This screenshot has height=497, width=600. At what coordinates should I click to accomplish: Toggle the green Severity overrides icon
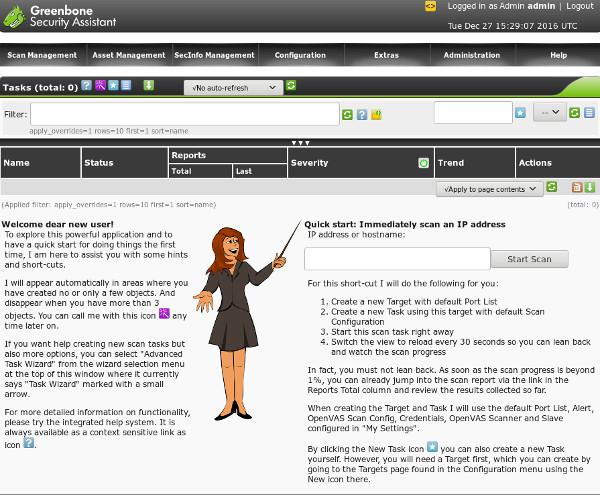[423, 162]
